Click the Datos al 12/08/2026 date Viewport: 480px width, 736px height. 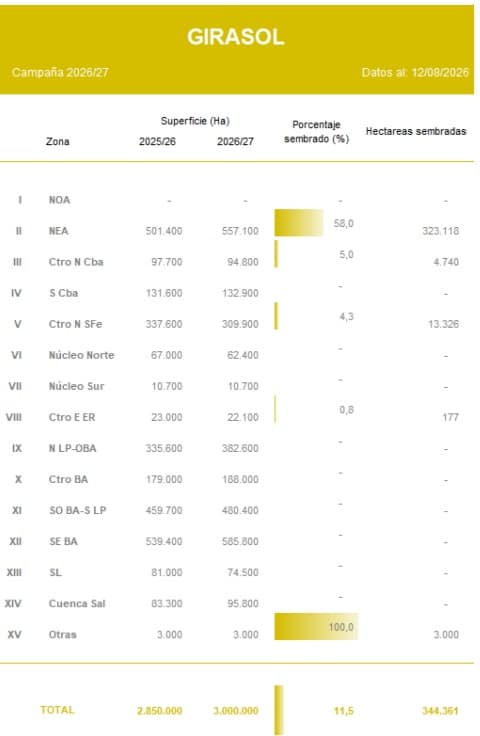click(415, 72)
